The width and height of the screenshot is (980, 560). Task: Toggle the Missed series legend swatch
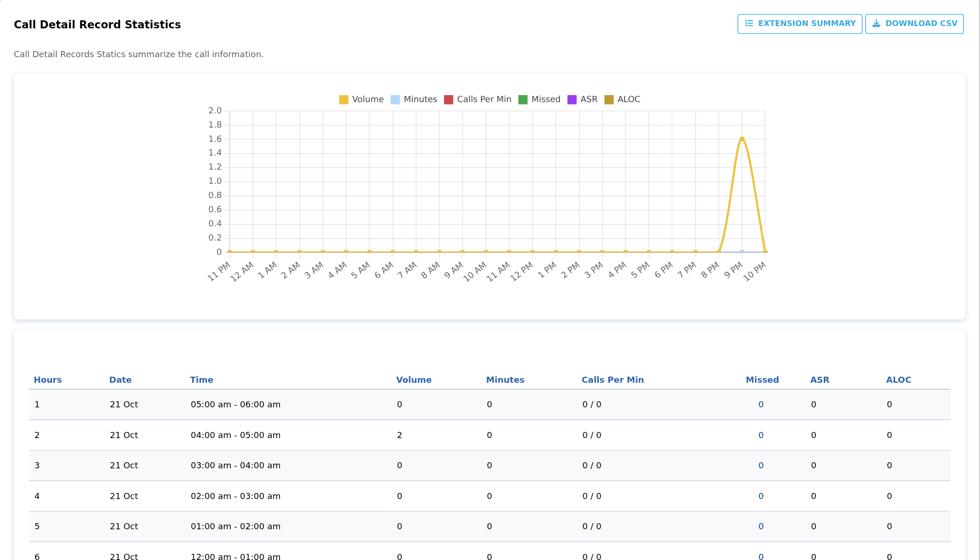pos(523,99)
